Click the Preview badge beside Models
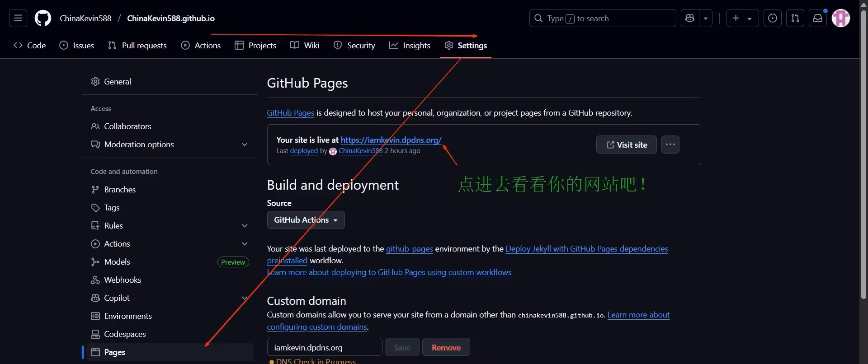This screenshot has width=868, height=364. tap(233, 262)
